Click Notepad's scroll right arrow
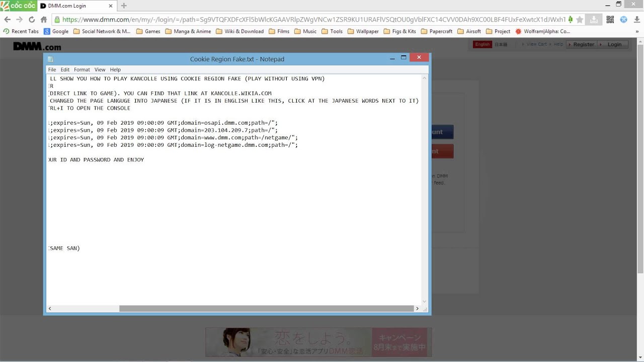644x362 pixels. (x=417, y=309)
